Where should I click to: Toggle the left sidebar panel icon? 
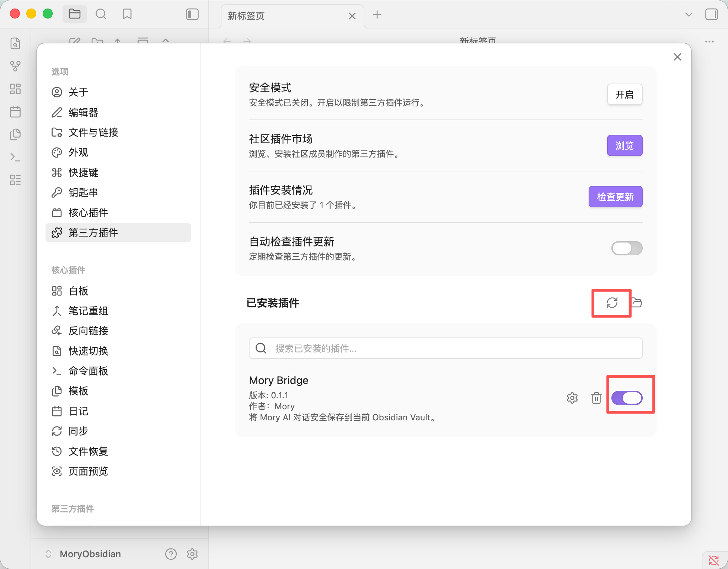192,14
